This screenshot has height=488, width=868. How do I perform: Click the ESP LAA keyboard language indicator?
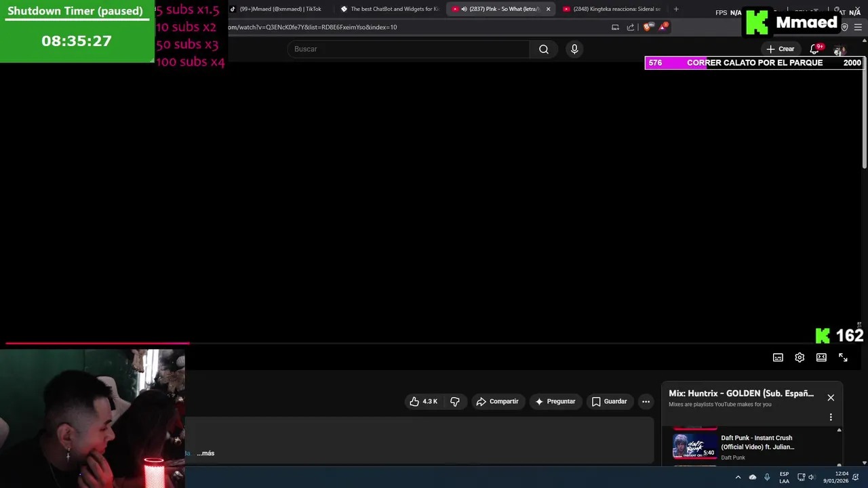(x=784, y=477)
